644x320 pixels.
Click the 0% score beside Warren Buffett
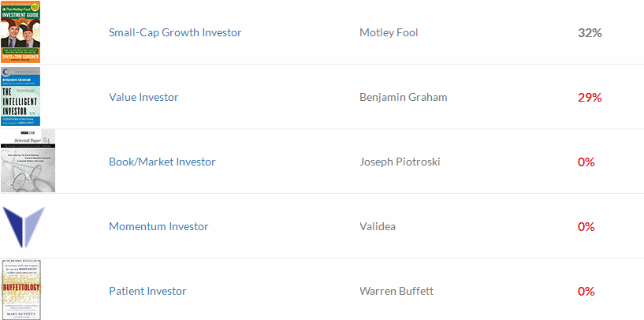point(586,292)
